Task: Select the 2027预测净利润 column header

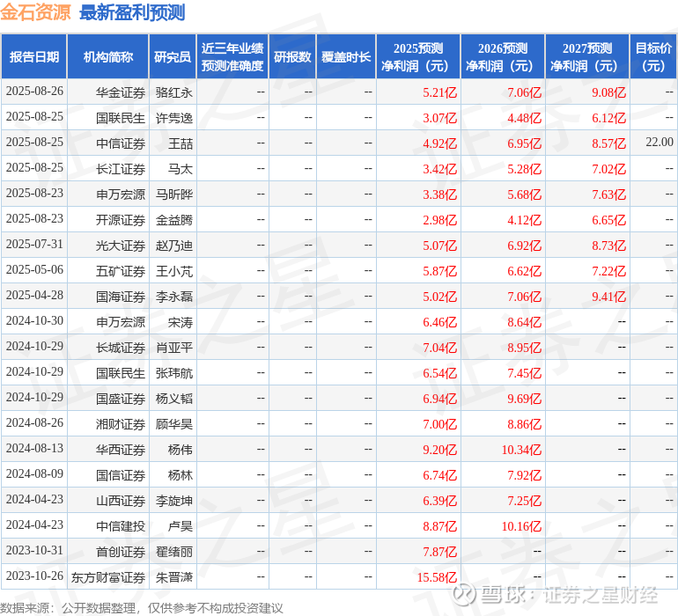Action: [587, 56]
